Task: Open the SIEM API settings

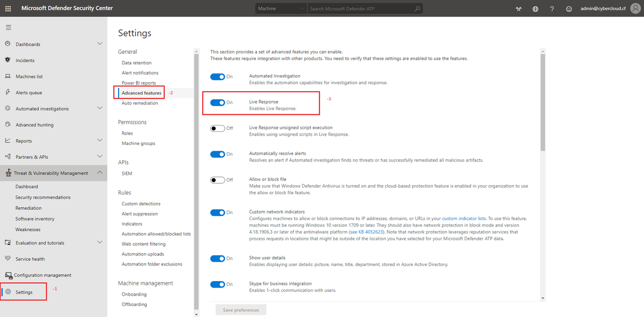Action: pos(127,174)
